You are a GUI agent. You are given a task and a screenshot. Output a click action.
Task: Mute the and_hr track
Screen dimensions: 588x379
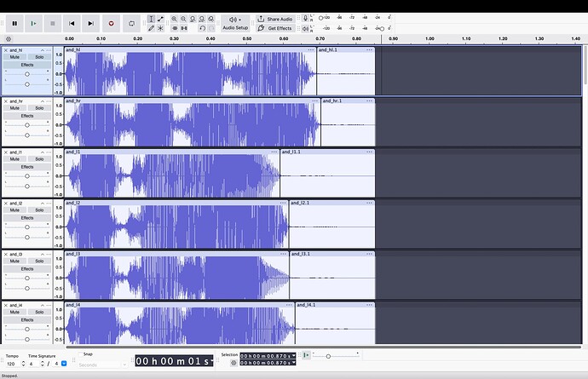14,108
